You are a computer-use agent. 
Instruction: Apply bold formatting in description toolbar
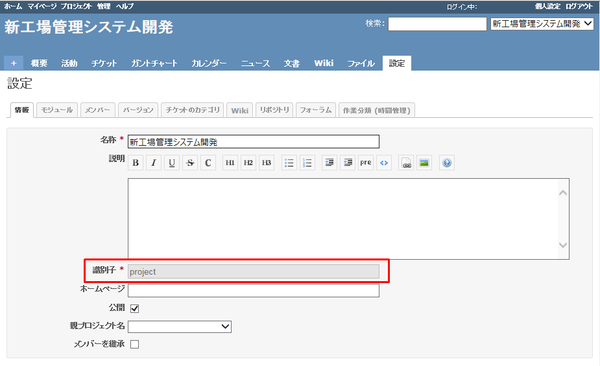coord(135,163)
